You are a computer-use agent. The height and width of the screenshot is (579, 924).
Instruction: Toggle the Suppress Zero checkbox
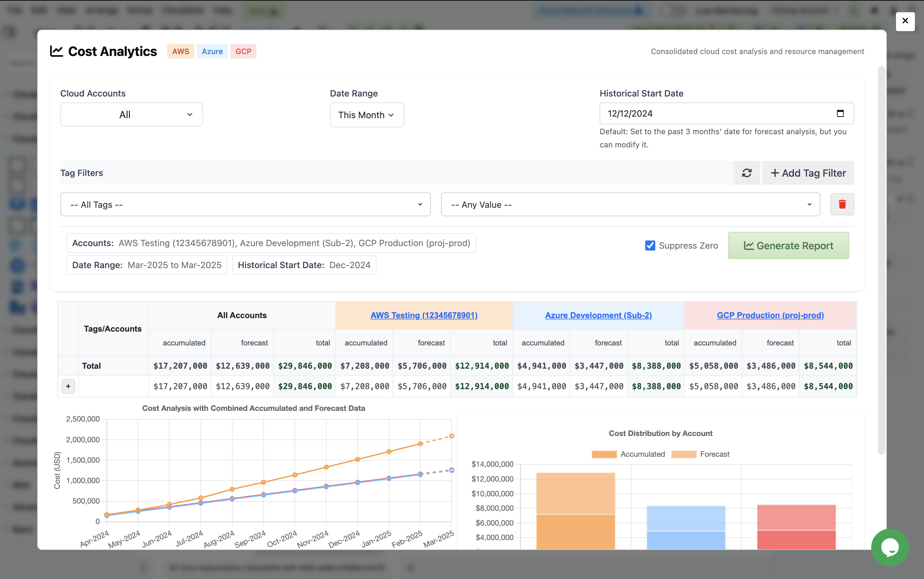coord(650,245)
